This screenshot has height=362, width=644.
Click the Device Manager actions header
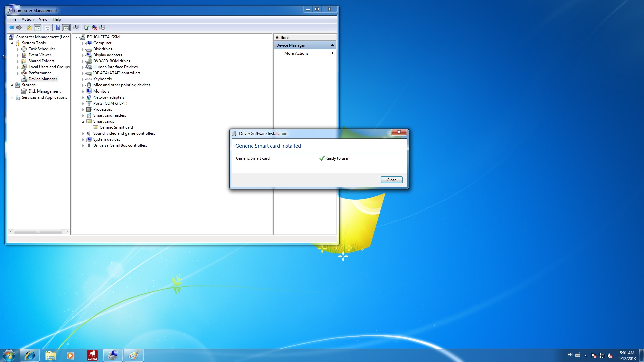(305, 45)
